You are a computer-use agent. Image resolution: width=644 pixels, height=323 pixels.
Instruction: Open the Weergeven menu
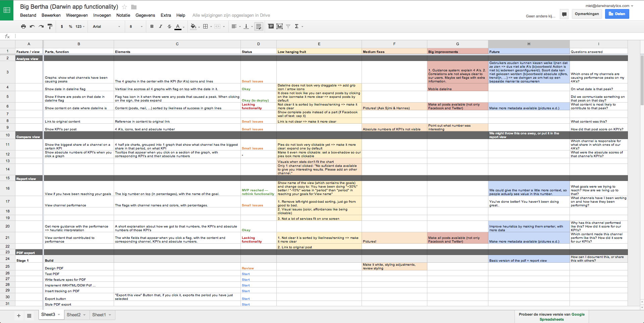(77, 15)
